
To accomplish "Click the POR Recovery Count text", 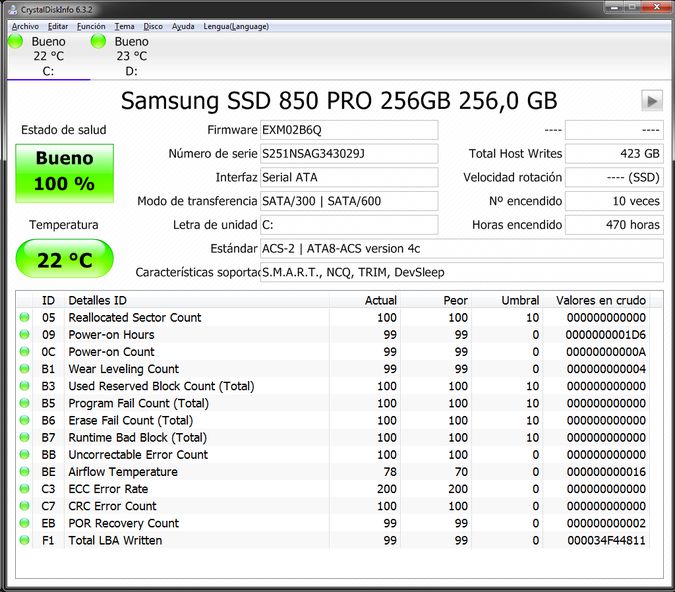I will (x=124, y=523).
